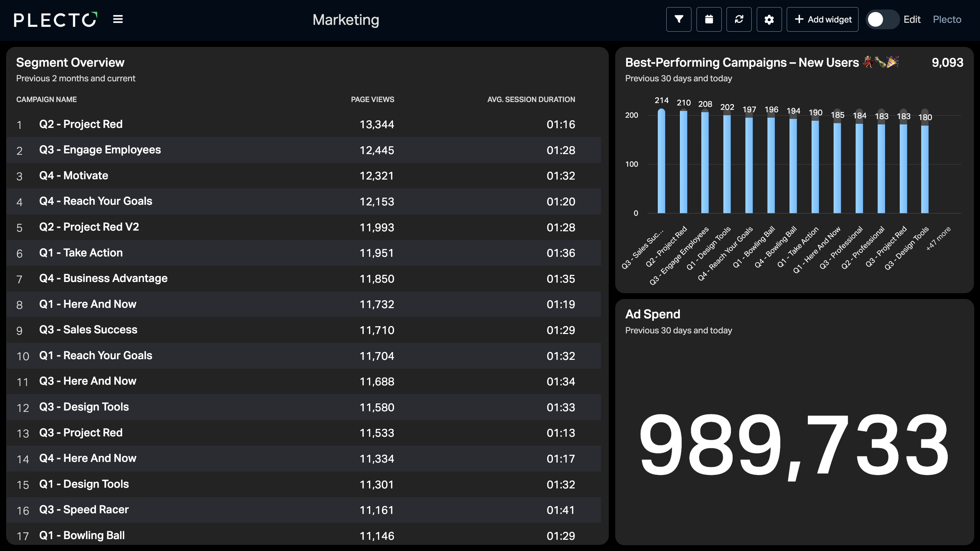Click the Marketing dashboard title
Viewport: 980px width, 551px height.
tap(345, 19)
